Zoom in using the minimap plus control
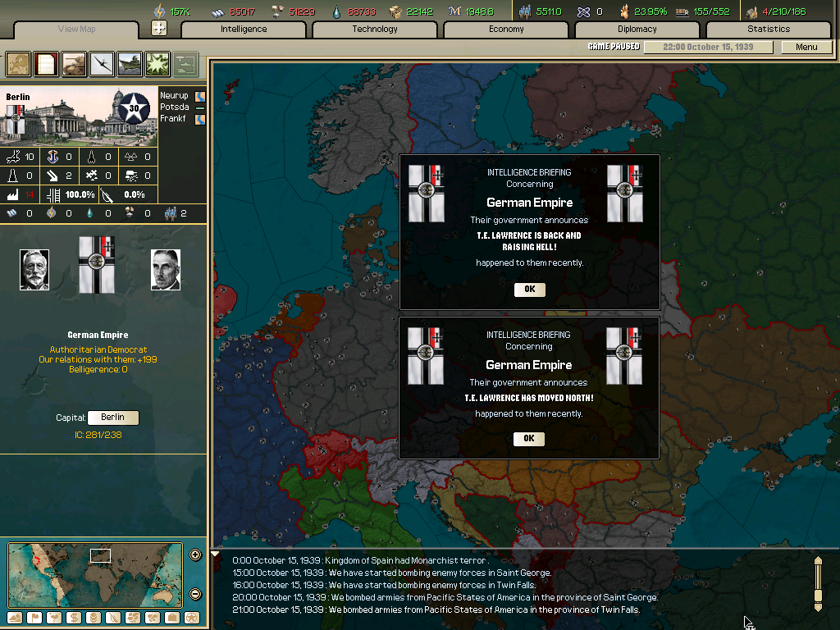840x630 pixels. pyautogui.click(x=195, y=554)
